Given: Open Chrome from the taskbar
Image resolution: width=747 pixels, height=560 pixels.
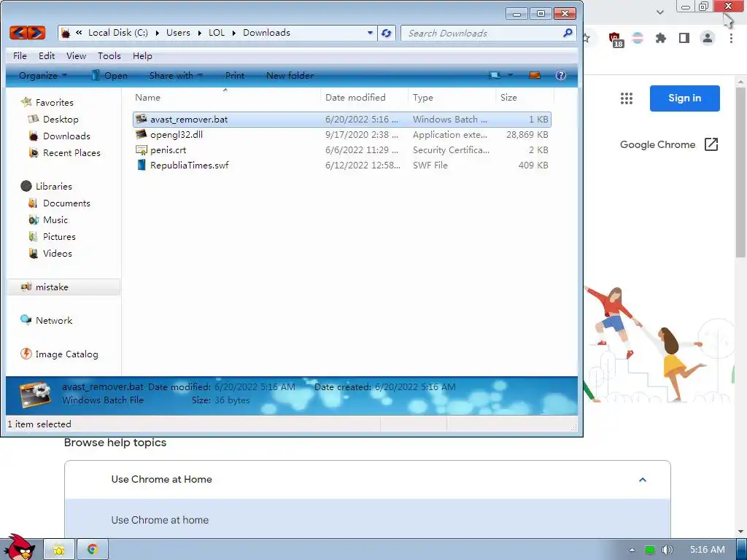Looking at the screenshot, I should tap(93, 550).
